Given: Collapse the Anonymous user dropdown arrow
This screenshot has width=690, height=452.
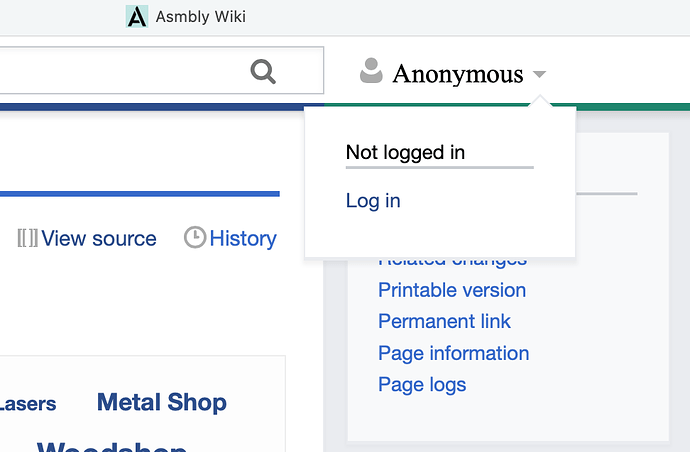Looking at the screenshot, I should click(x=539, y=74).
